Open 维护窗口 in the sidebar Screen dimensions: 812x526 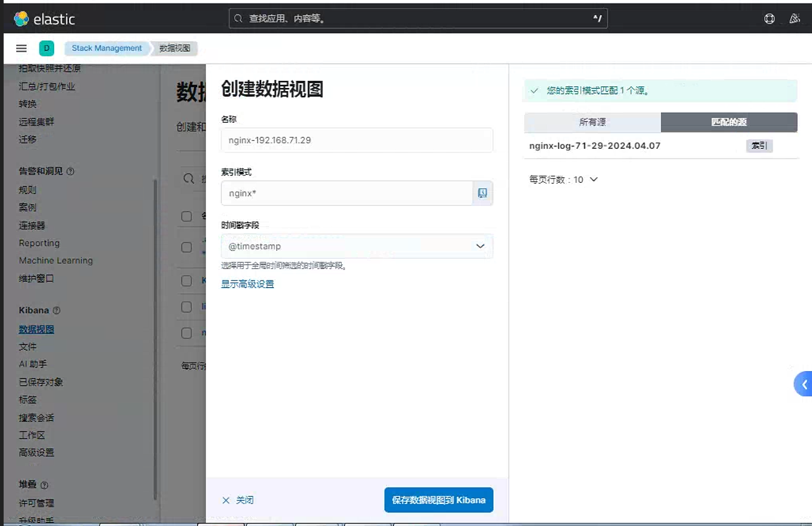click(x=36, y=279)
